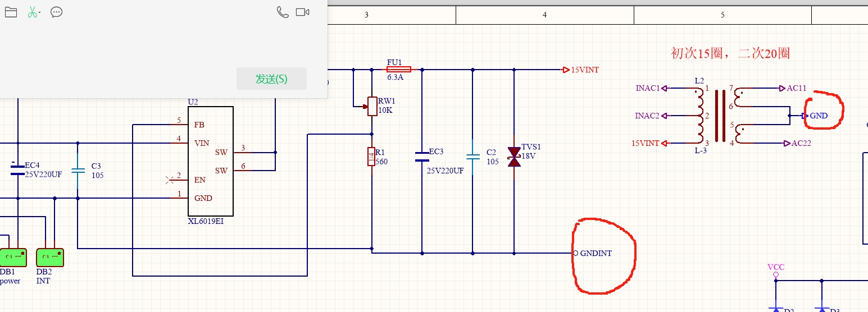Select the FU1 fuse symbol

click(399, 70)
